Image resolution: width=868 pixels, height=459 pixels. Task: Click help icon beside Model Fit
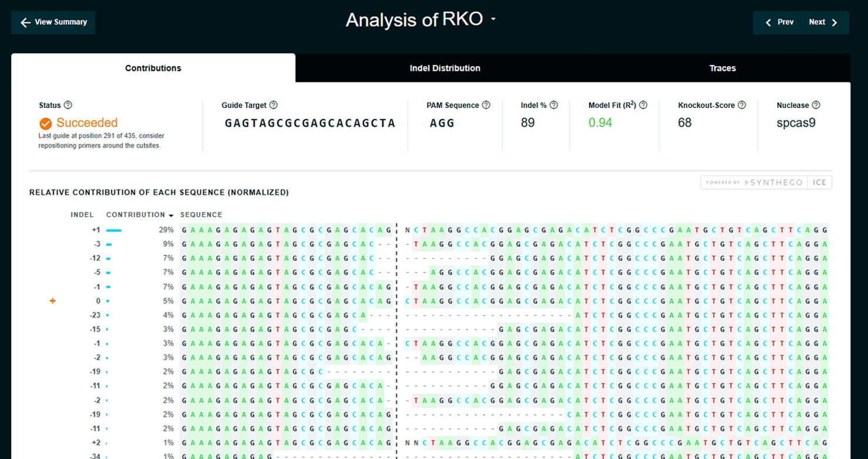[x=643, y=105]
